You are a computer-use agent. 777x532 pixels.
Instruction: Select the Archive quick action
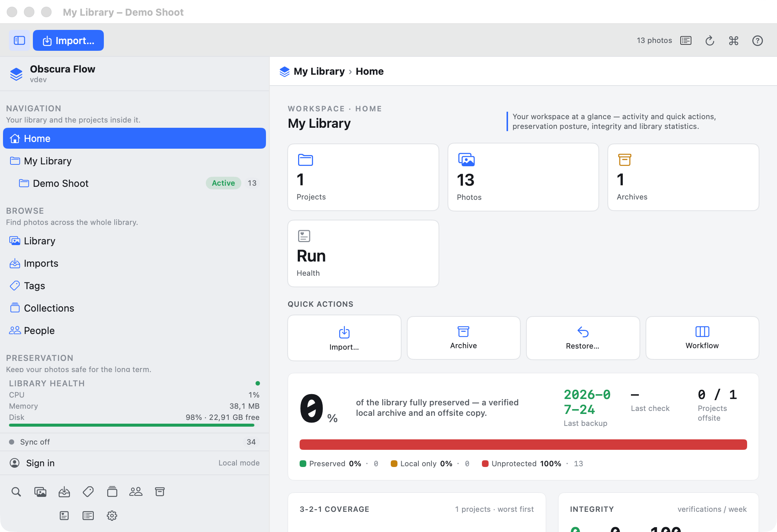(x=464, y=338)
